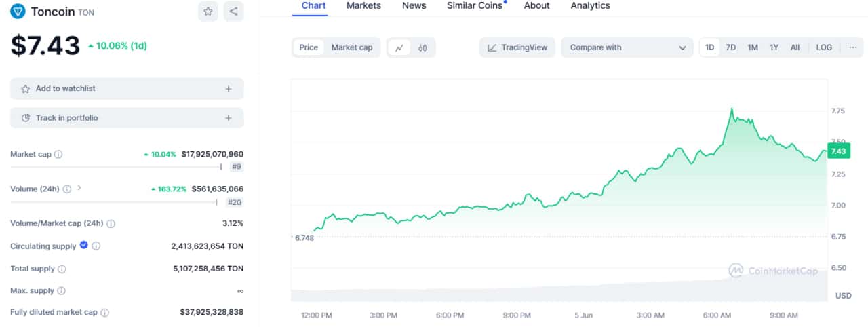Set chart range to 1Y
Screen dimensions: 868x327
(x=774, y=47)
